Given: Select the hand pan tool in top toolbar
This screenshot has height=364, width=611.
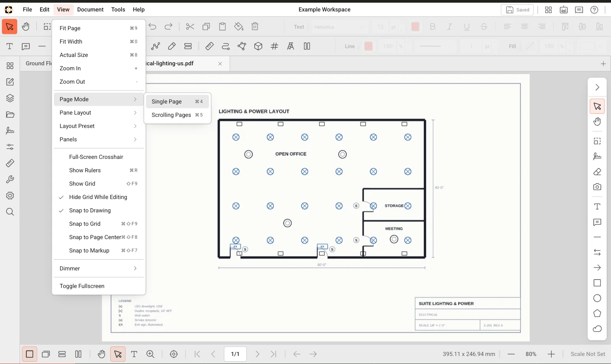Looking at the screenshot, I should (x=26, y=27).
